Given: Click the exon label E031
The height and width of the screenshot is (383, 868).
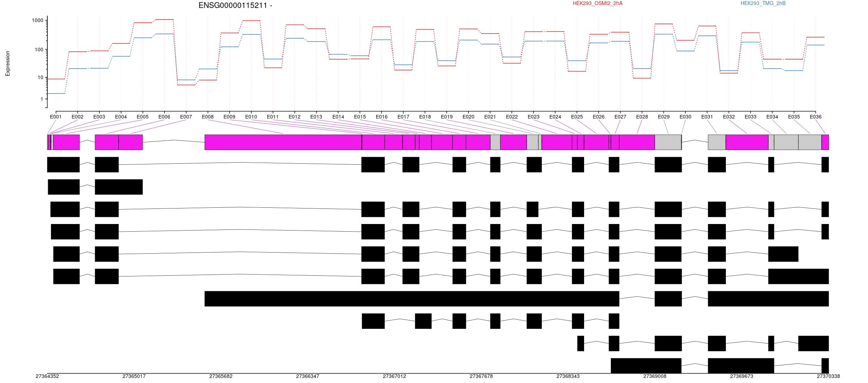Looking at the screenshot, I should pos(707,117).
